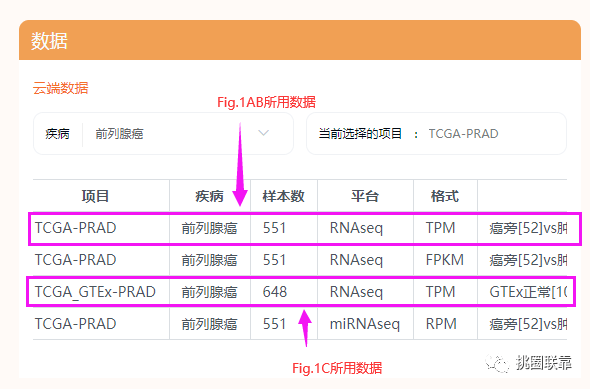Click the FPKM format cell
This screenshot has height=389, width=590.
(445, 260)
